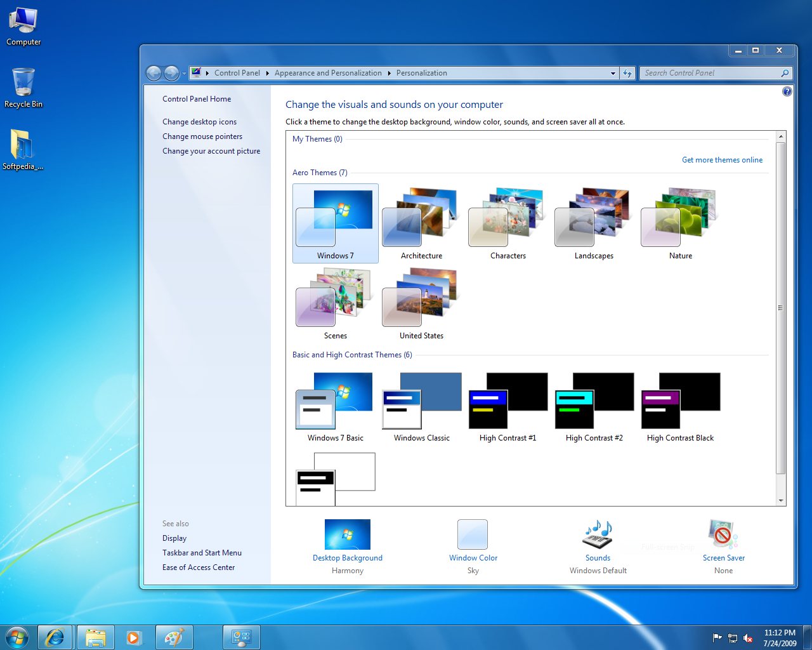Open Change mouse pointers

click(202, 136)
